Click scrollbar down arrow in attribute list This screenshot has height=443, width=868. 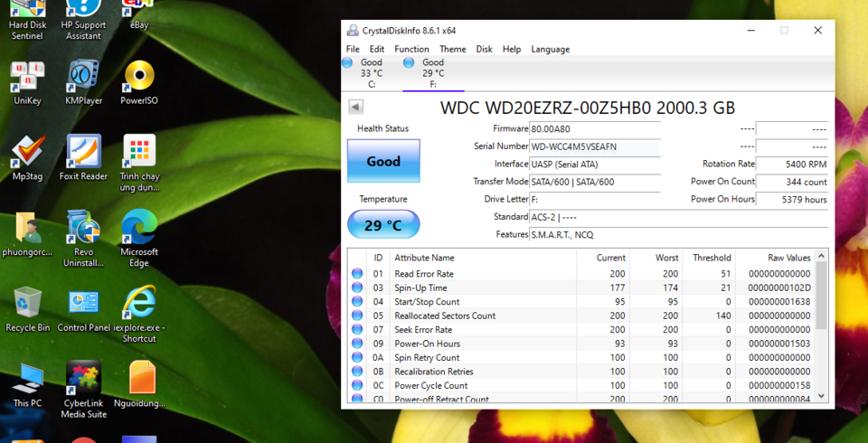822,396
